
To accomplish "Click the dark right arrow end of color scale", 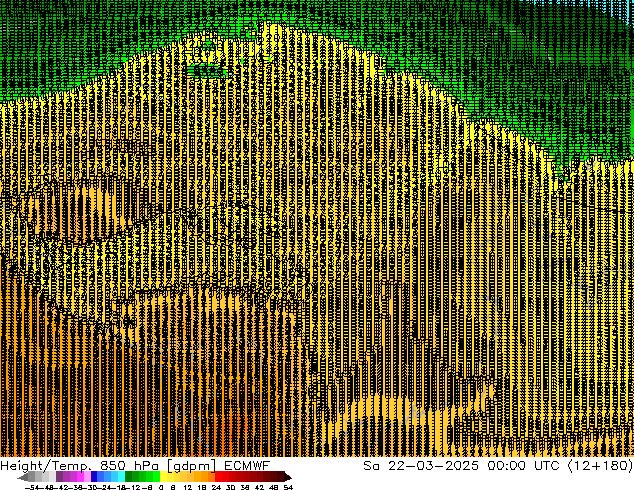I will (x=288, y=477).
